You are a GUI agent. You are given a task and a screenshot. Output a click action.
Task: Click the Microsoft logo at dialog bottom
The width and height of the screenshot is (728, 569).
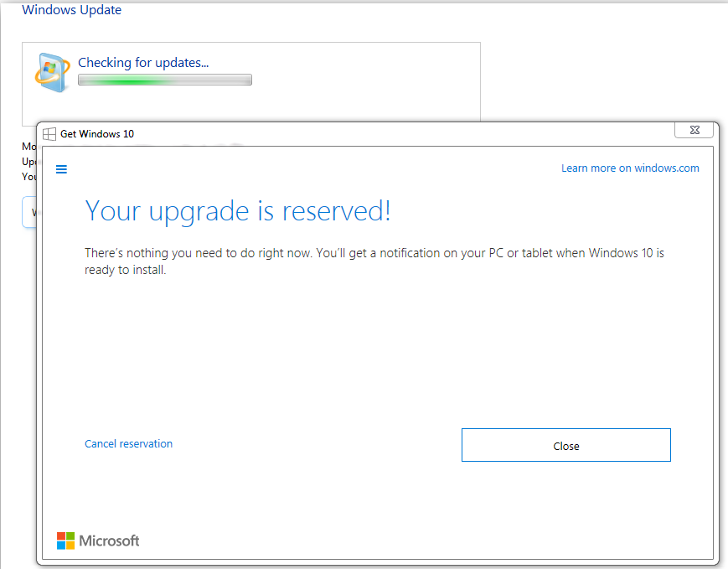pyautogui.click(x=98, y=541)
